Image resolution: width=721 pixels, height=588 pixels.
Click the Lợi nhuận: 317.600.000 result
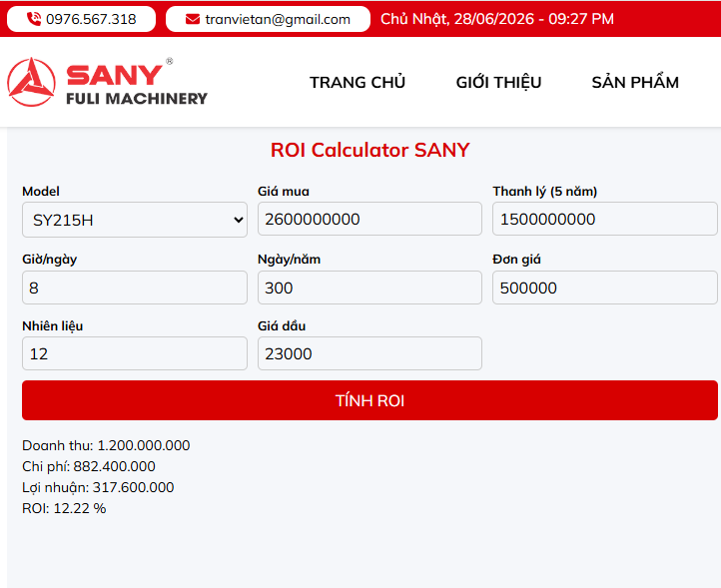[98, 487]
